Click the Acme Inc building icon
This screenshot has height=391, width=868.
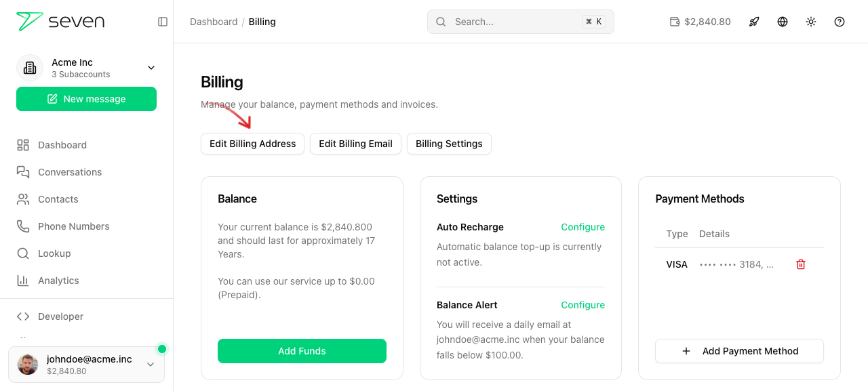pyautogui.click(x=30, y=68)
